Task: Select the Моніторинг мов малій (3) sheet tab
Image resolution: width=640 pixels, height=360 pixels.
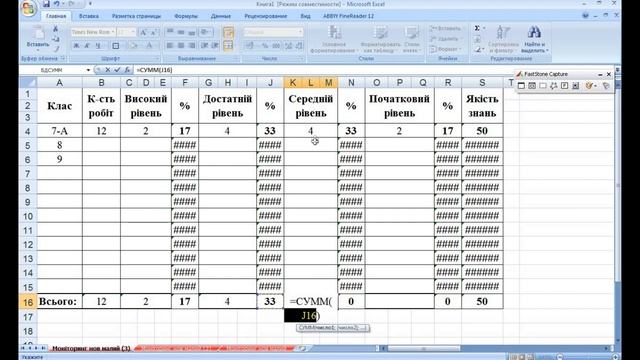Action: click(x=91, y=348)
